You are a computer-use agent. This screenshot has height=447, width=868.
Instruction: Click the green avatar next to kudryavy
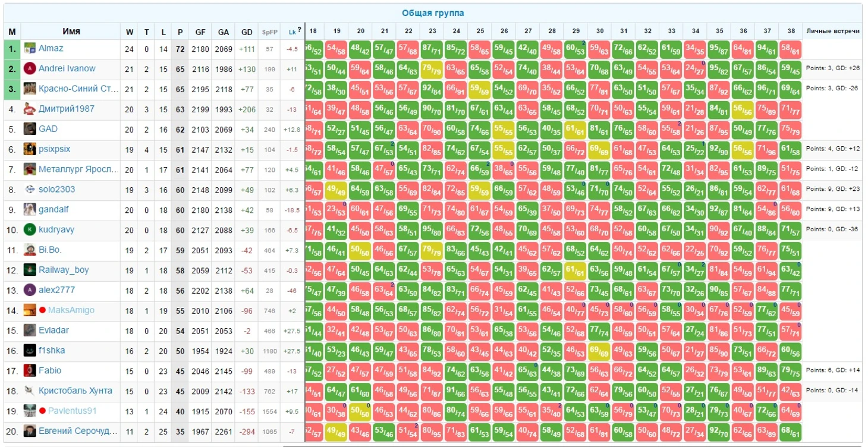[x=30, y=230]
